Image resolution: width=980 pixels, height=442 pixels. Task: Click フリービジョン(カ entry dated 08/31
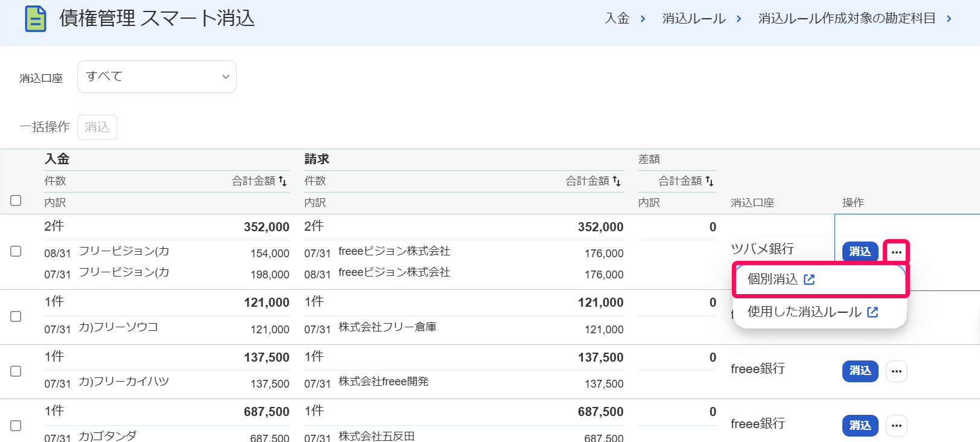point(124,251)
